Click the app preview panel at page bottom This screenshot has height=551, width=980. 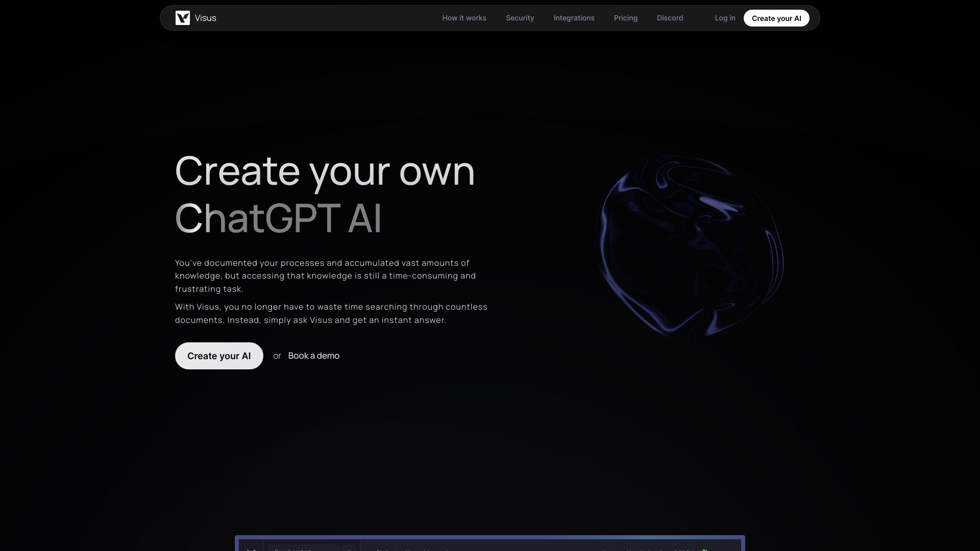coord(489,546)
